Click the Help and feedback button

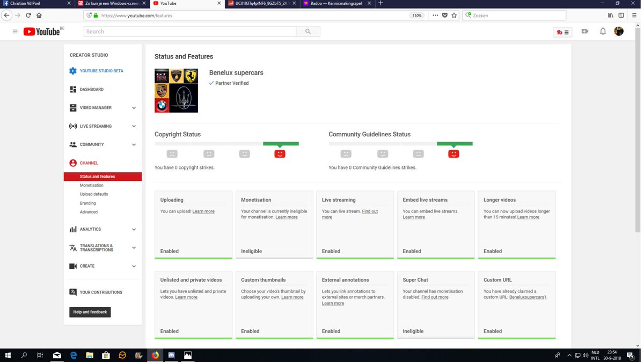click(90, 312)
